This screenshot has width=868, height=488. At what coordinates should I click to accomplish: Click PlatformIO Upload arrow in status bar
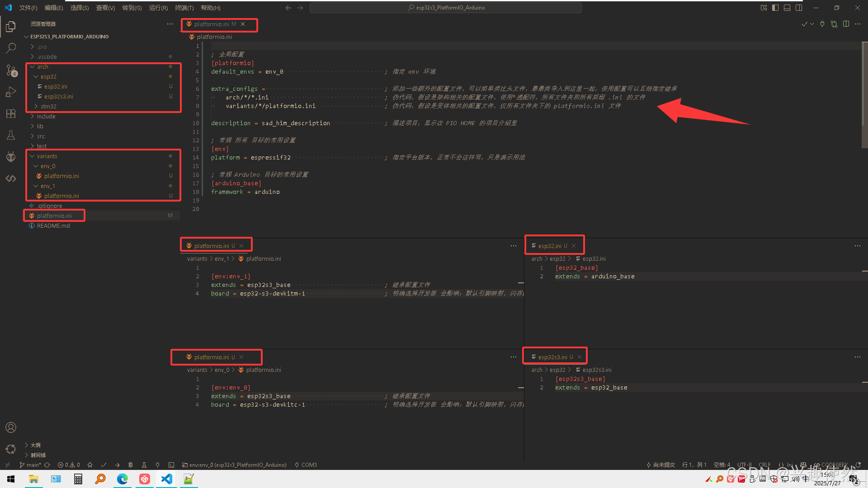click(x=117, y=465)
